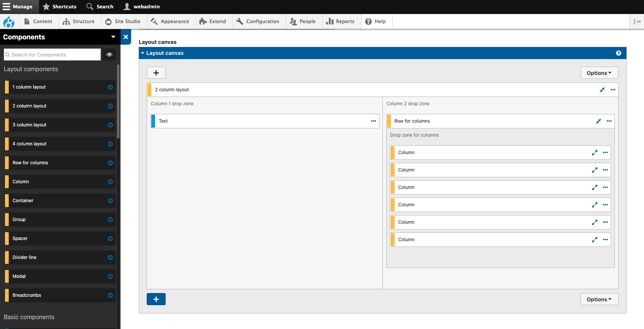644x329 pixels.
Task: Open more options for the first Column
Action: [x=605, y=153]
